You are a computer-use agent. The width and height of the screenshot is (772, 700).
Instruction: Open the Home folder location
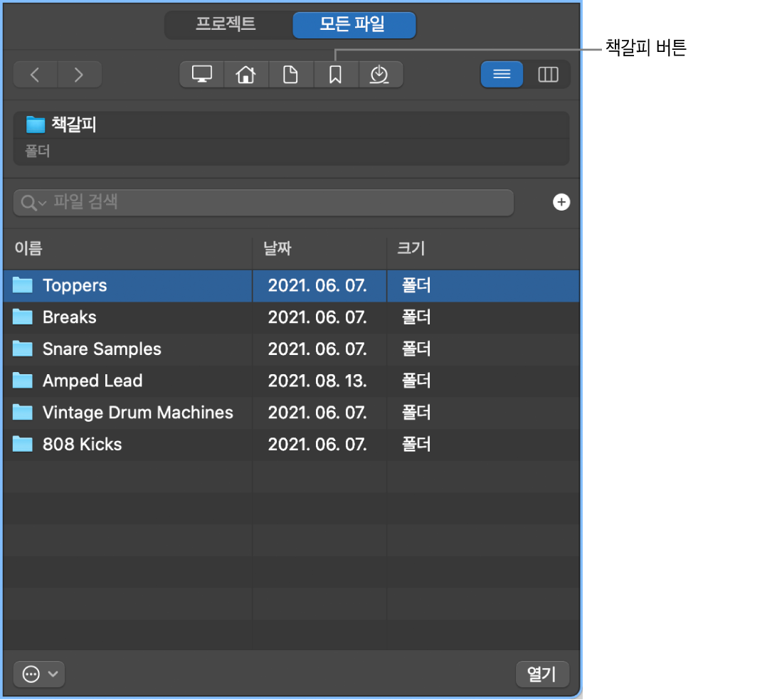pyautogui.click(x=246, y=75)
